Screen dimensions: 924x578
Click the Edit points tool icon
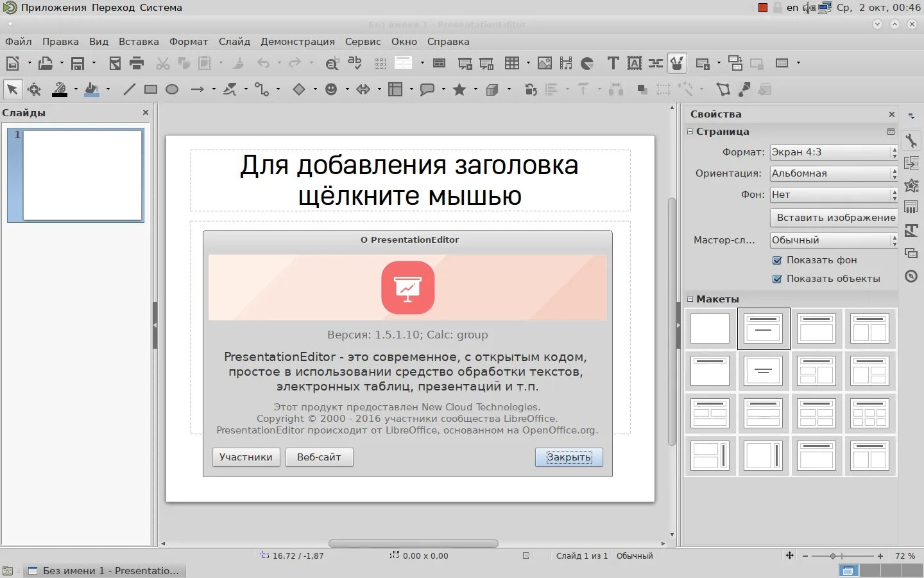(723, 89)
